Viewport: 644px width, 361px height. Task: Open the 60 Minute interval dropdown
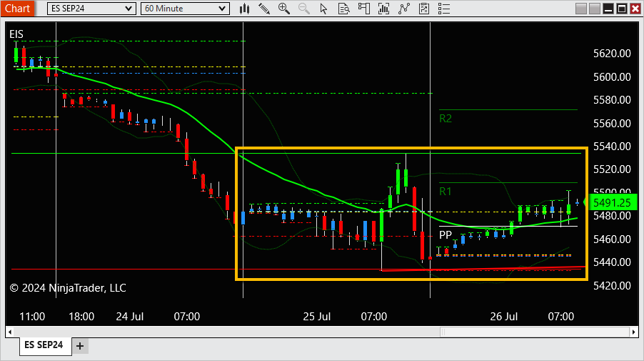[185, 9]
